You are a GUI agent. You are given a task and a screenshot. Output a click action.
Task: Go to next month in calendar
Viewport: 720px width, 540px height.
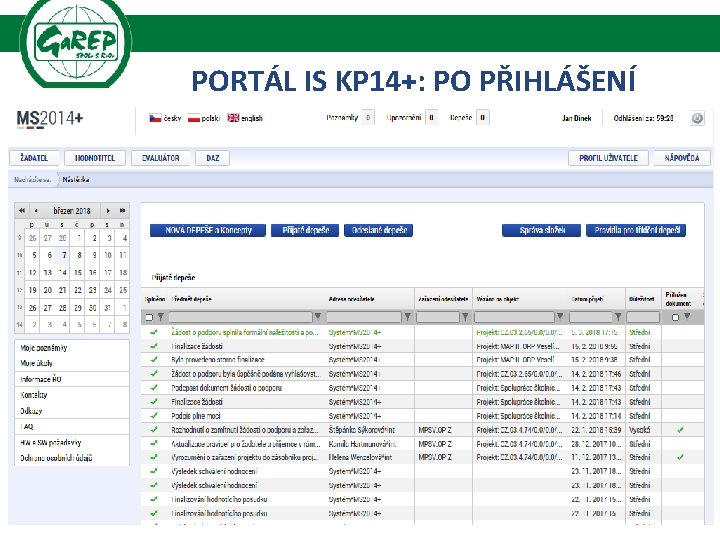pos(108,211)
